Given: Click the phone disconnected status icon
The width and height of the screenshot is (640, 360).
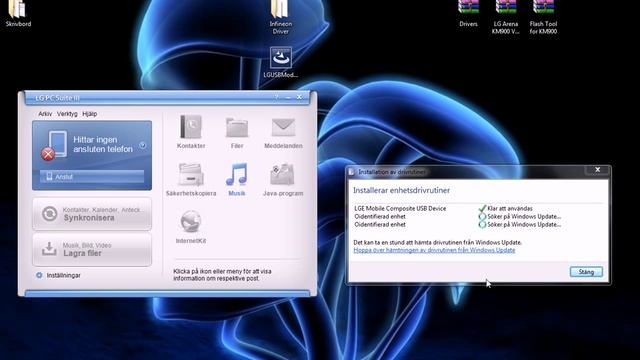Looking at the screenshot, I should [54, 145].
